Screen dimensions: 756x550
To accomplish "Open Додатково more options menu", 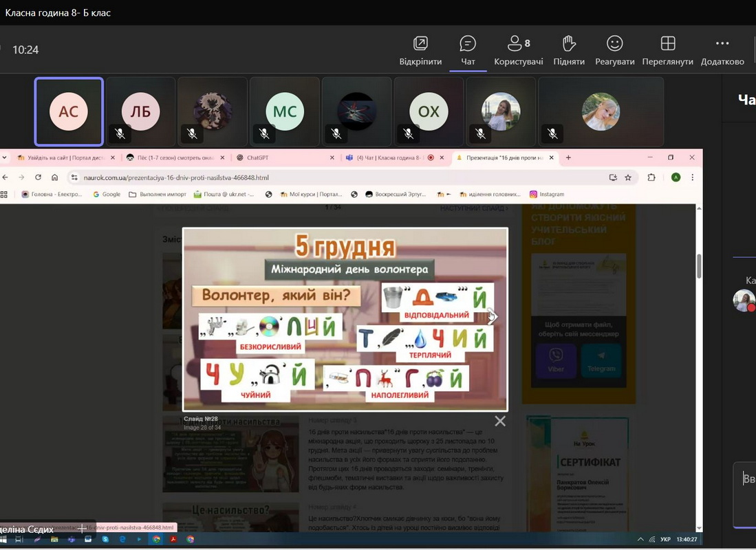I will pos(722,51).
